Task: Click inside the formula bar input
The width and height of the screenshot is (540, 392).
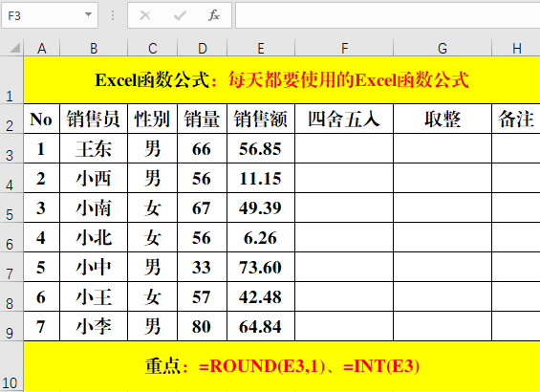Action: pyautogui.click(x=387, y=15)
